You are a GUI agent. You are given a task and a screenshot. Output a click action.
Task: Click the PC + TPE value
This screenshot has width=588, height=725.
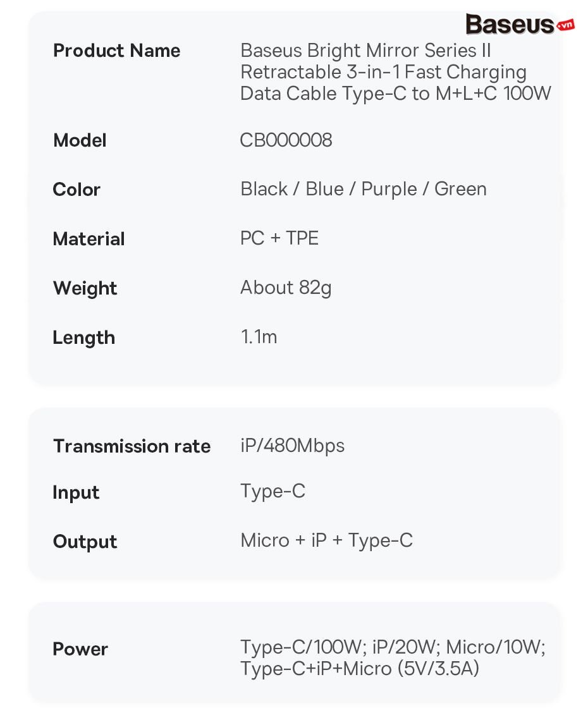pyautogui.click(x=279, y=238)
